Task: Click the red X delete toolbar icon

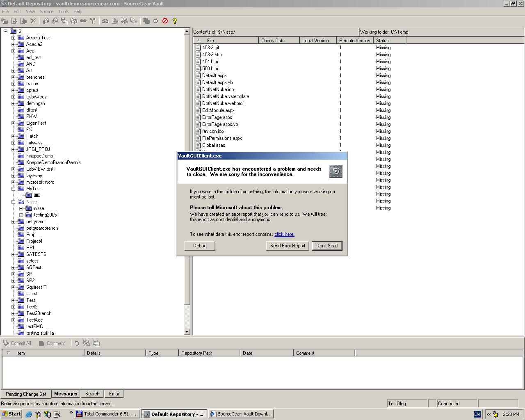Action: click(x=33, y=21)
